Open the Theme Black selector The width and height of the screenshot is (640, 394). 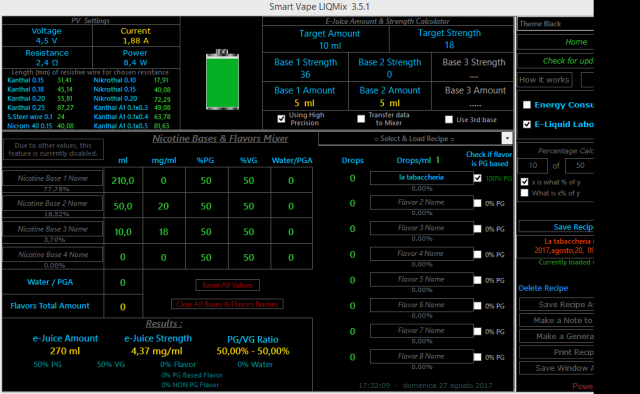tap(556, 24)
